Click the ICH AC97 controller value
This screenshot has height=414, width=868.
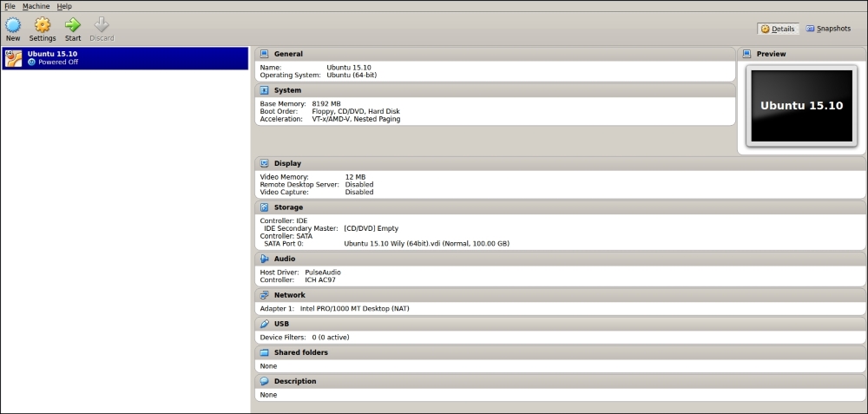(x=320, y=280)
